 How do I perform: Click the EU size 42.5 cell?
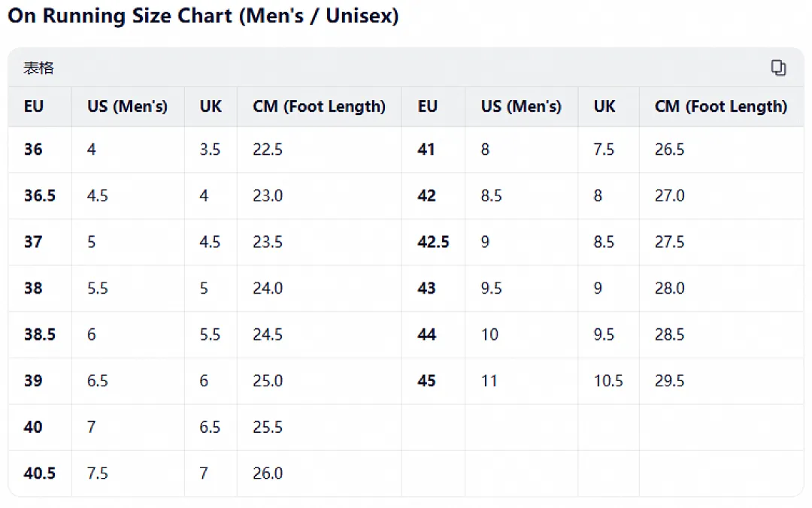click(434, 242)
